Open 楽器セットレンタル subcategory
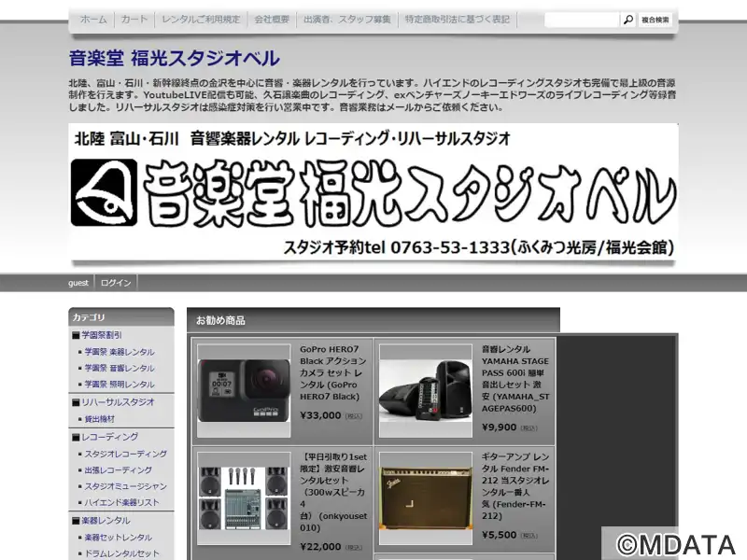This screenshot has width=747, height=560. (119, 538)
